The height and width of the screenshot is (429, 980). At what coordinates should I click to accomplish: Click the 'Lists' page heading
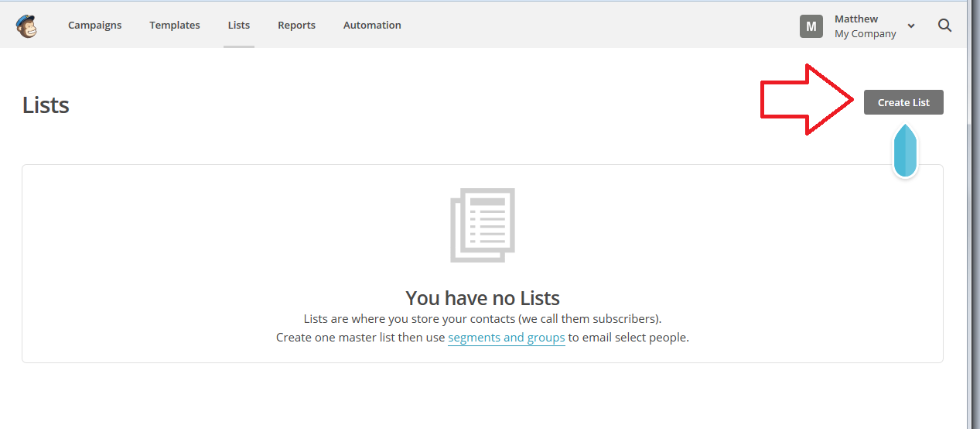click(46, 105)
